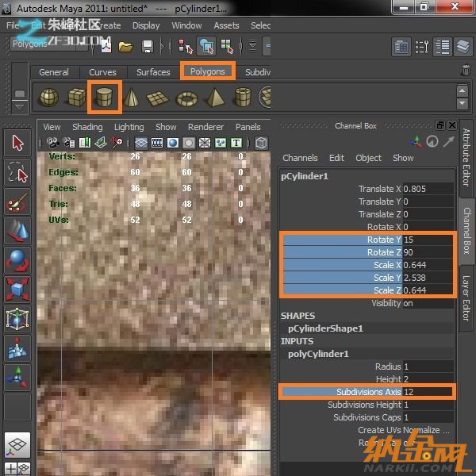Create a polygon pipe from the shelf
Viewport: 476px width, 476px height.
[244, 97]
